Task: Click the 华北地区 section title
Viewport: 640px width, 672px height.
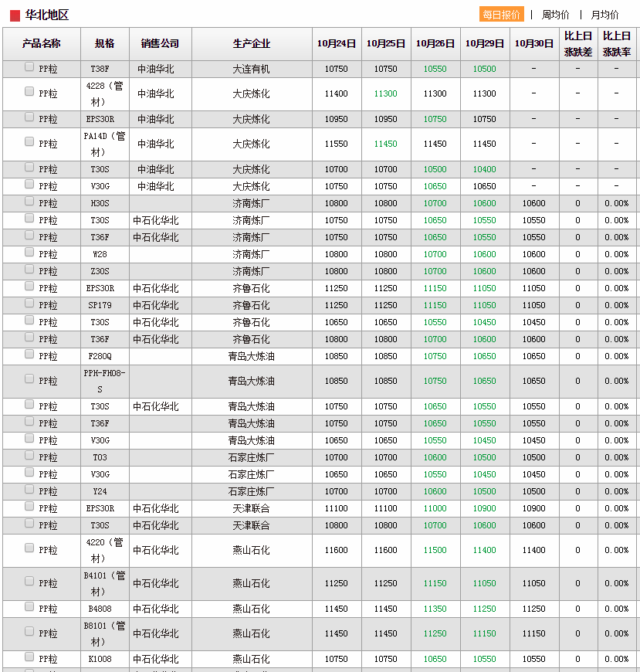Action: pyautogui.click(x=47, y=15)
